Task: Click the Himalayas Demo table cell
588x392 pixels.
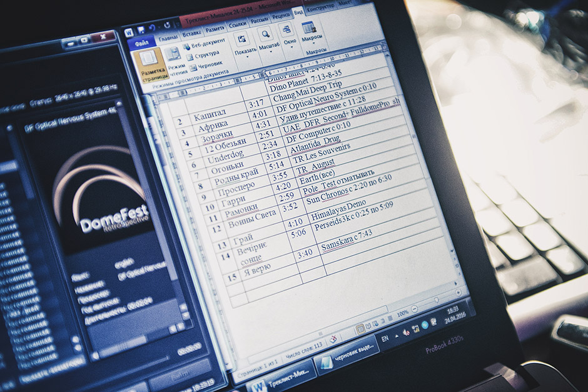Action: (x=338, y=210)
